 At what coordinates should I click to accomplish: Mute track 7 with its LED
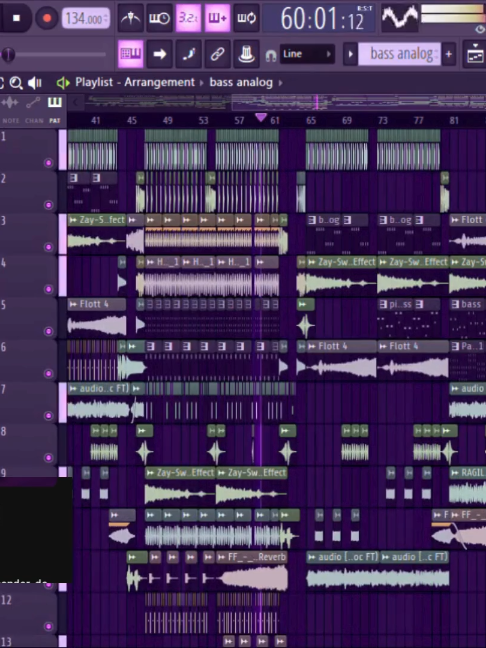[x=48, y=416]
